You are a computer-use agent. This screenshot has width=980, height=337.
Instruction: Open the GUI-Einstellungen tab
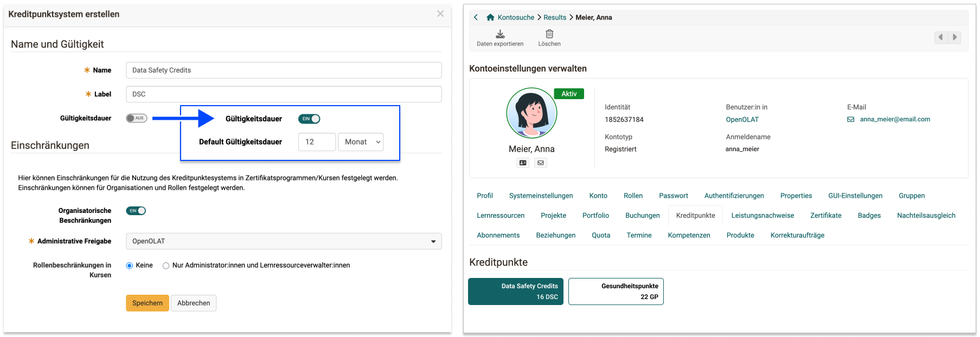click(x=855, y=196)
